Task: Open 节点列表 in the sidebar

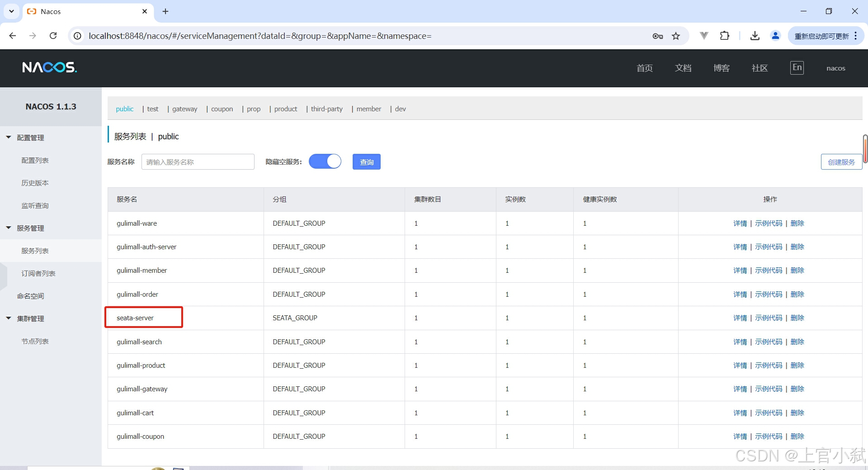Action: (x=35, y=341)
